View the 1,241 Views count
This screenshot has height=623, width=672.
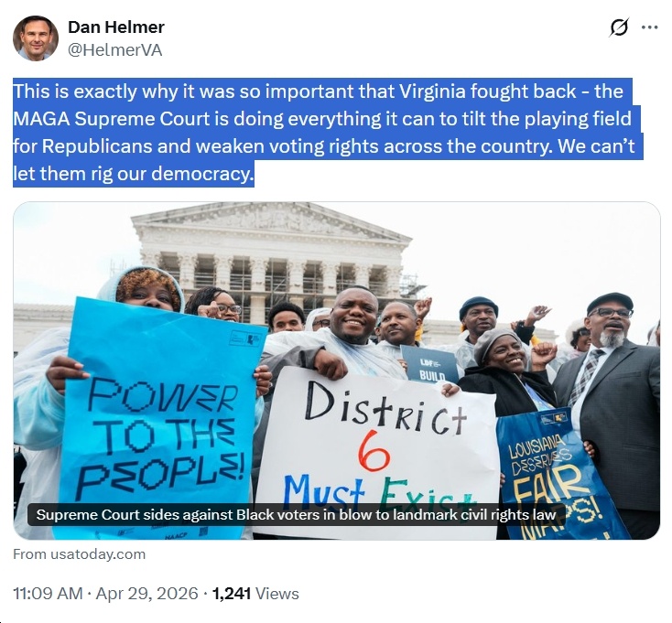[x=255, y=594]
